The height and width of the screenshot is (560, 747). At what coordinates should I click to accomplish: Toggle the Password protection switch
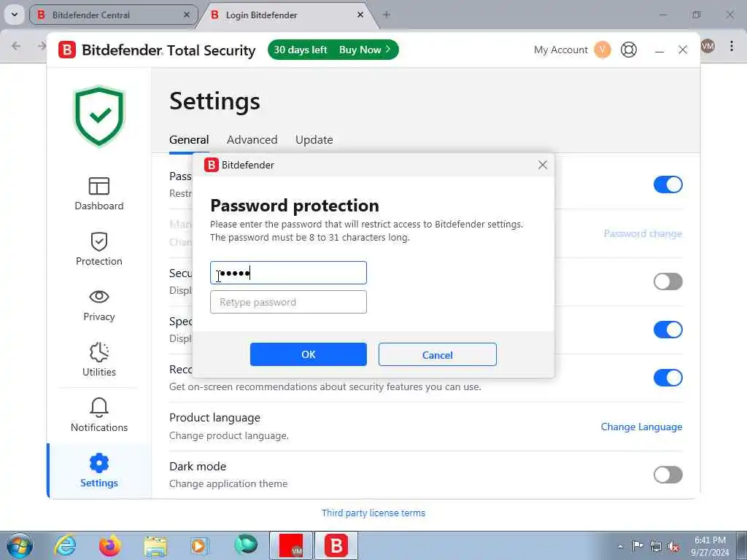668,184
